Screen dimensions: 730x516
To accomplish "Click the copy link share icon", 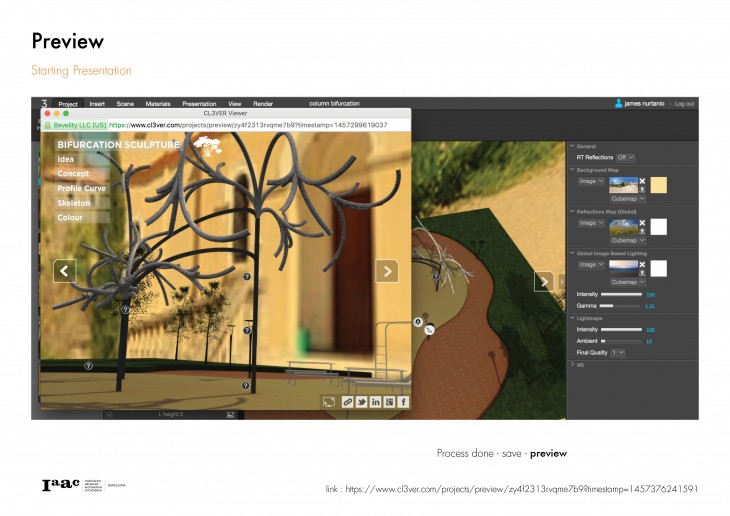I will coord(348,401).
